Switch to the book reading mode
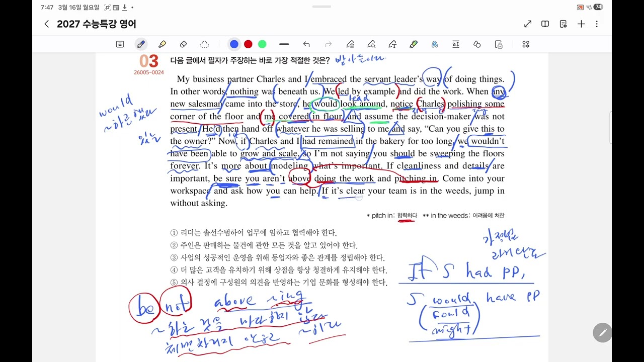Viewport: 644px width, 362px height. tap(545, 24)
